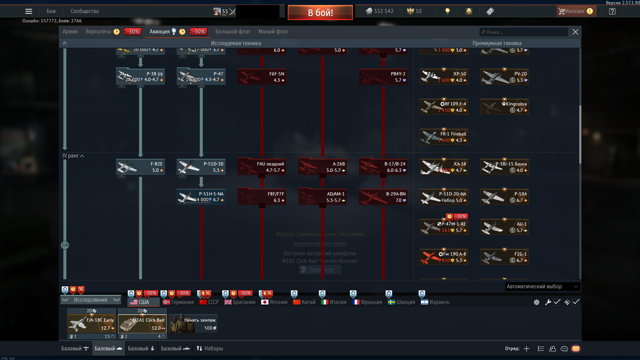
Task: Select the M1A1 Click-Bait crew slot
Action: [x=142, y=324]
